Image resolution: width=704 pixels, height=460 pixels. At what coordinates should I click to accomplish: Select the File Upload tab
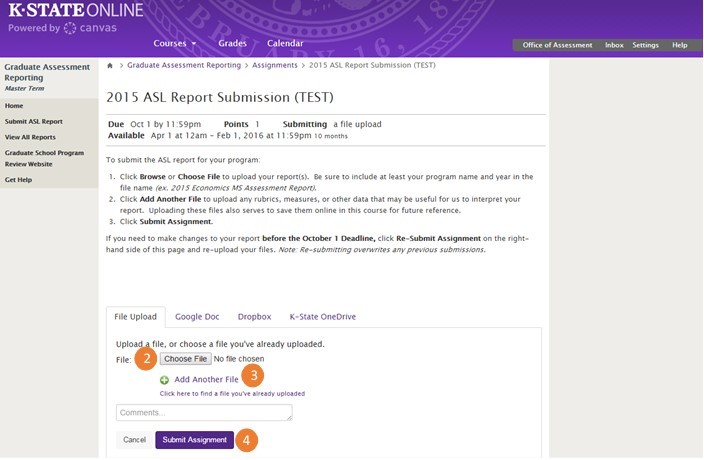(136, 317)
